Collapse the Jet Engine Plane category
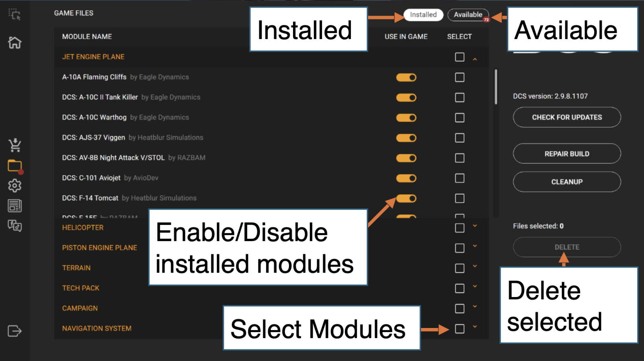 click(475, 59)
